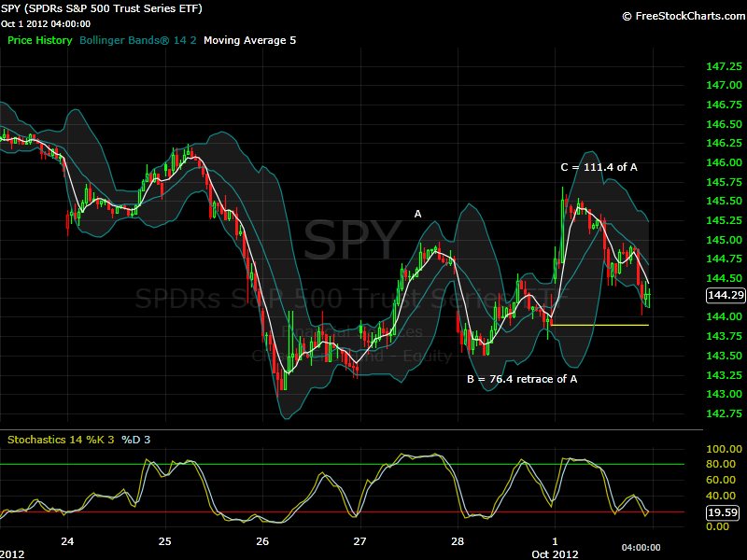Screen dimensions: 747x560
Task: Click the 146.50 price axis label
Action: (x=724, y=124)
